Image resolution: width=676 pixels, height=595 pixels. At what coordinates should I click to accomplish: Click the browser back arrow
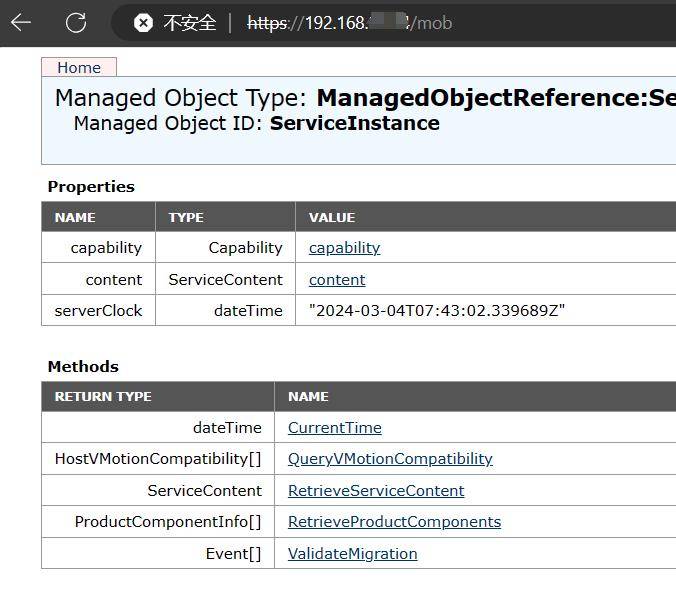pos(21,22)
